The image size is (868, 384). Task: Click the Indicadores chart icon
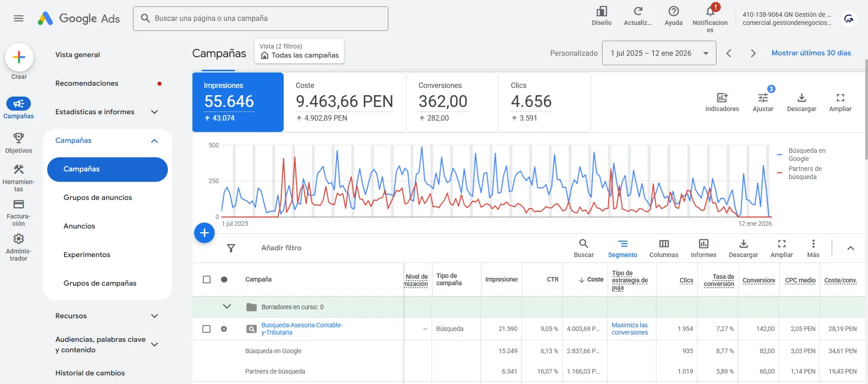pos(721,98)
